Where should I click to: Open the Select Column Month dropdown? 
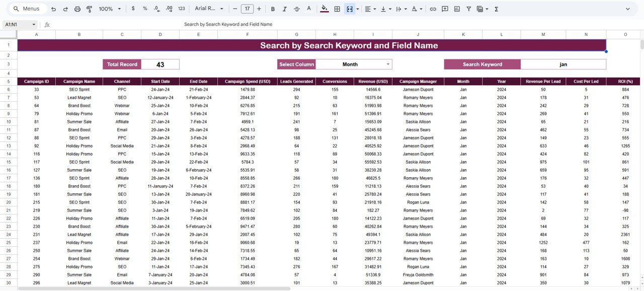coord(354,64)
